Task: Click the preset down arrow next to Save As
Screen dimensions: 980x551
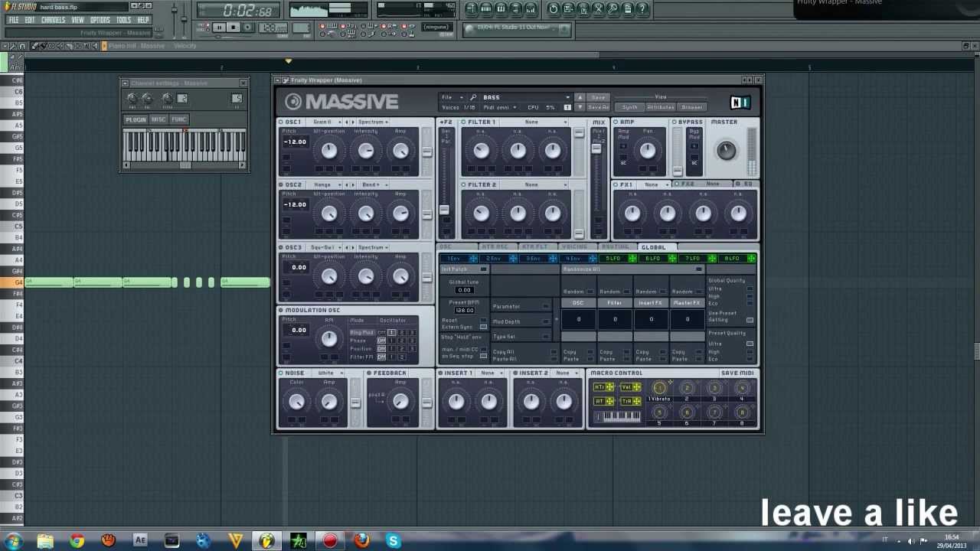Action: pyautogui.click(x=580, y=107)
